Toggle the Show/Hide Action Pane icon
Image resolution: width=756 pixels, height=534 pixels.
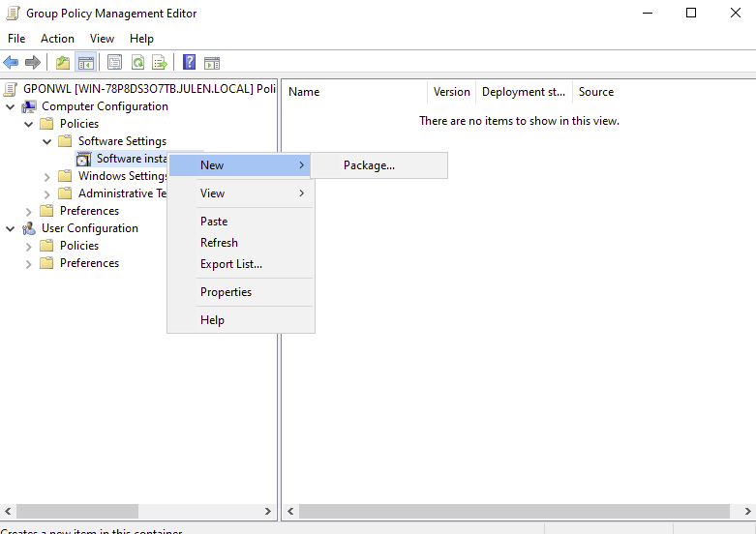pyautogui.click(x=212, y=63)
